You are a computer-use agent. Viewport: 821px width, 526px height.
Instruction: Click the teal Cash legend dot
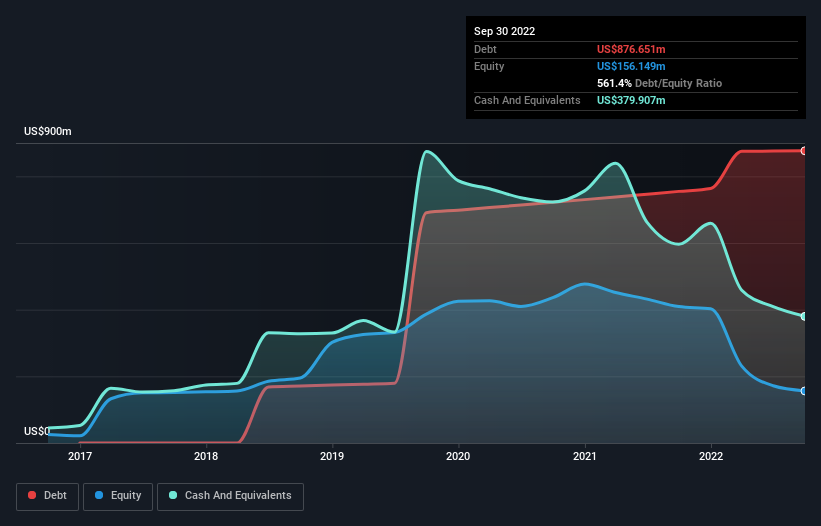click(173, 495)
